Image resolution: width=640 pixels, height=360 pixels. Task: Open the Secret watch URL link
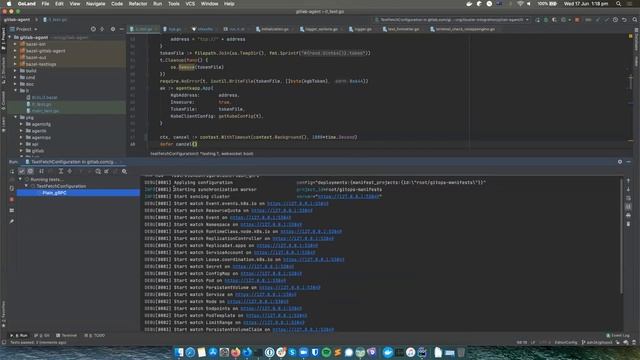(x=263, y=266)
